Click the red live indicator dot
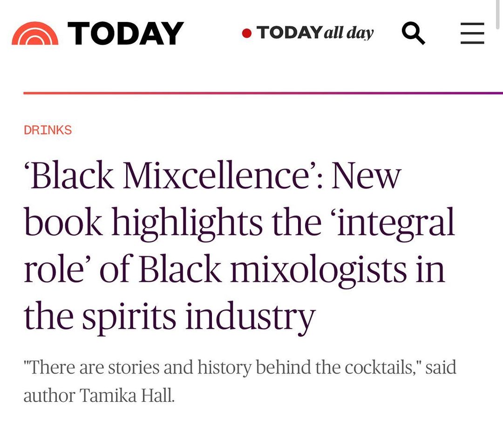 [247, 33]
